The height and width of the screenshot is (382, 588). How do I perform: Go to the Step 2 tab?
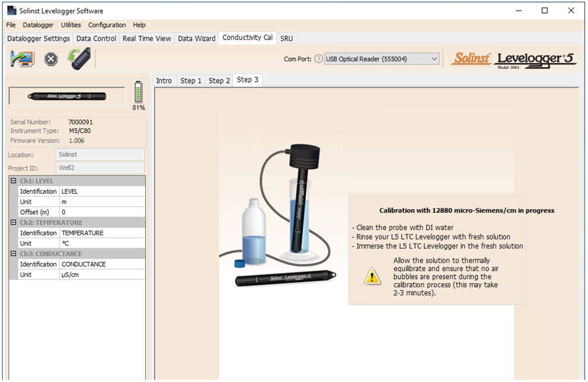[219, 81]
